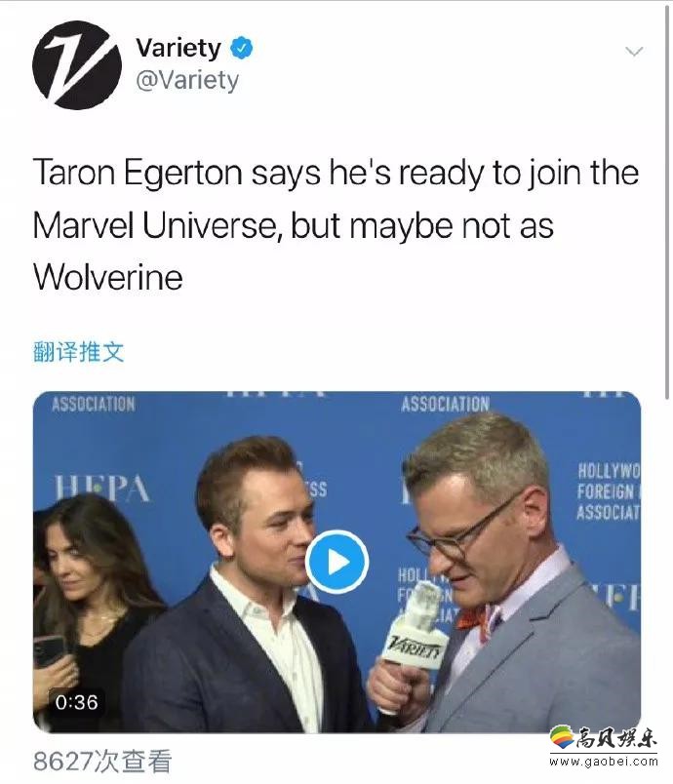Click the 翻译推文 translate link
This screenshot has width=673, height=784.
coord(78,351)
